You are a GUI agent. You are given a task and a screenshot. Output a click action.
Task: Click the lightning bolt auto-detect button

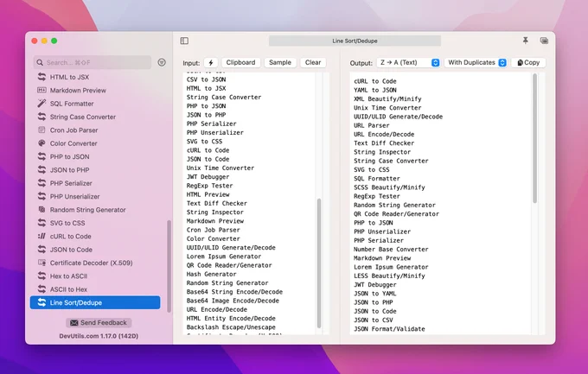(211, 62)
